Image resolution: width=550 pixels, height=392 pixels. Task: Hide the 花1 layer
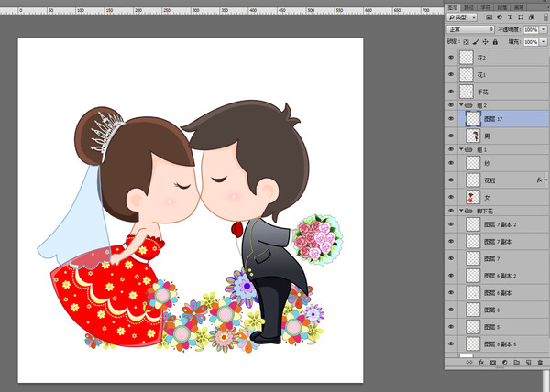point(451,74)
